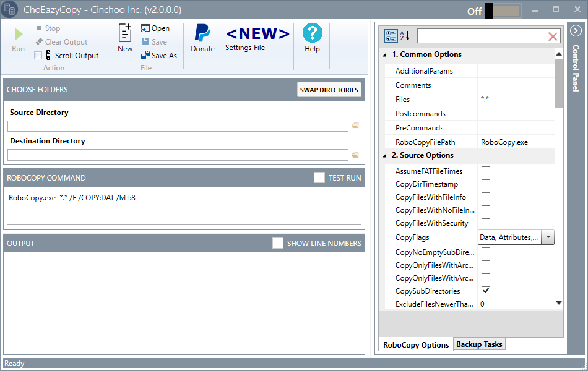588x371 pixels.
Task: Click the property grid scrollbar thumb
Action: point(559,83)
